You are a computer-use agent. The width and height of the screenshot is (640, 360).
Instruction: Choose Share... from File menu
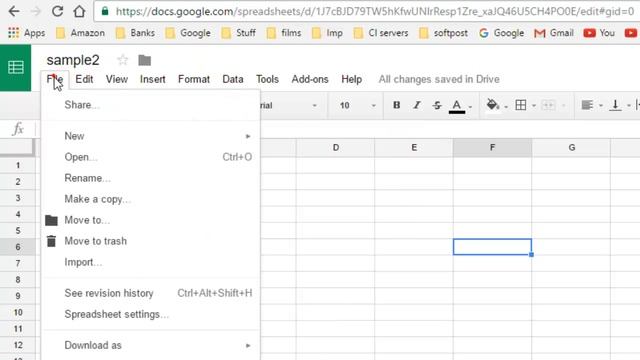click(150, 105)
